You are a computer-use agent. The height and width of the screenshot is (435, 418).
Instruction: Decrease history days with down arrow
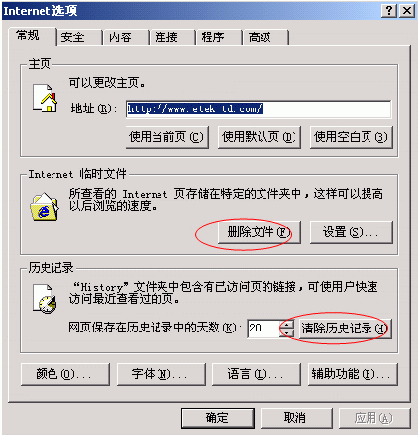(287, 332)
